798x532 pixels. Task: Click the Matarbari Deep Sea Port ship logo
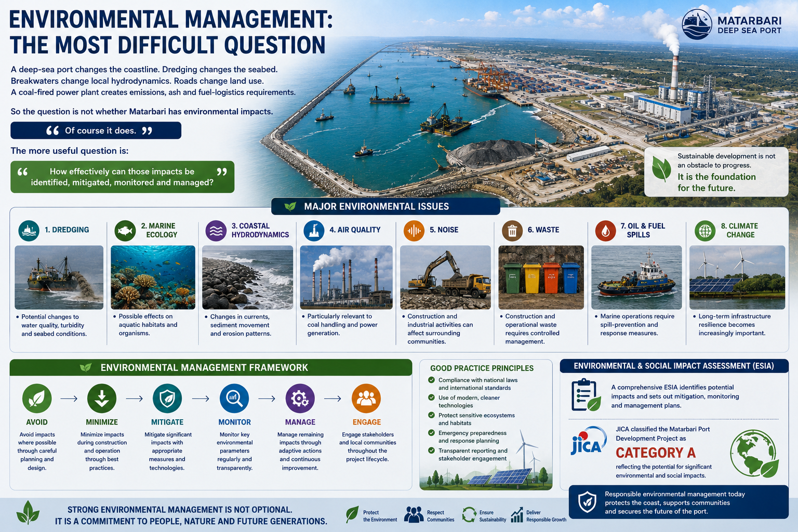pyautogui.click(x=697, y=24)
